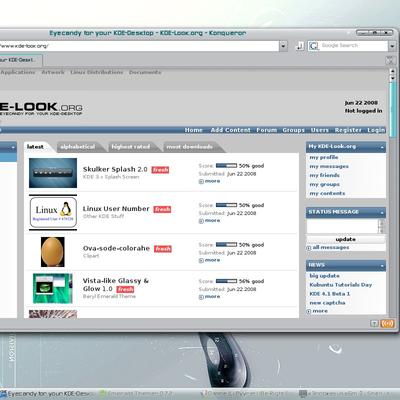This screenshot has height=400, width=400.
Task: Click the status bar icon left of the RSS icon
Action: (x=375, y=323)
